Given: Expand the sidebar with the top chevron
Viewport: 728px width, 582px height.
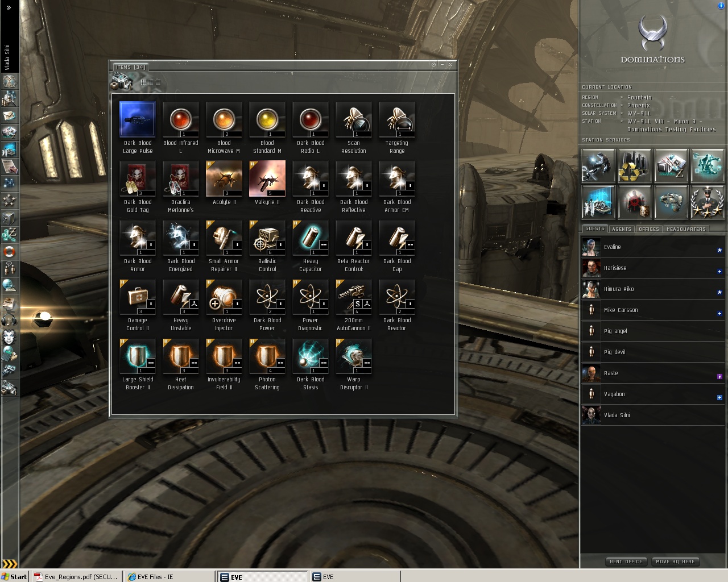Looking at the screenshot, I should tap(9, 7).
